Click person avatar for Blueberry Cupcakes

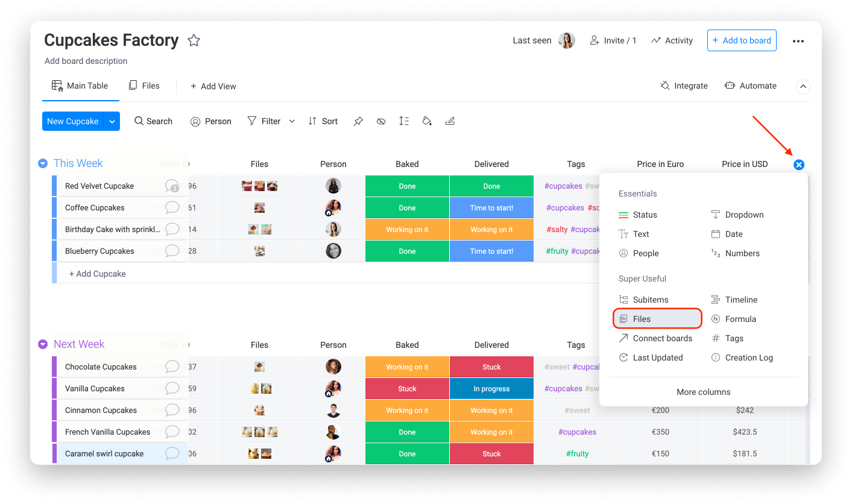(x=333, y=251)
